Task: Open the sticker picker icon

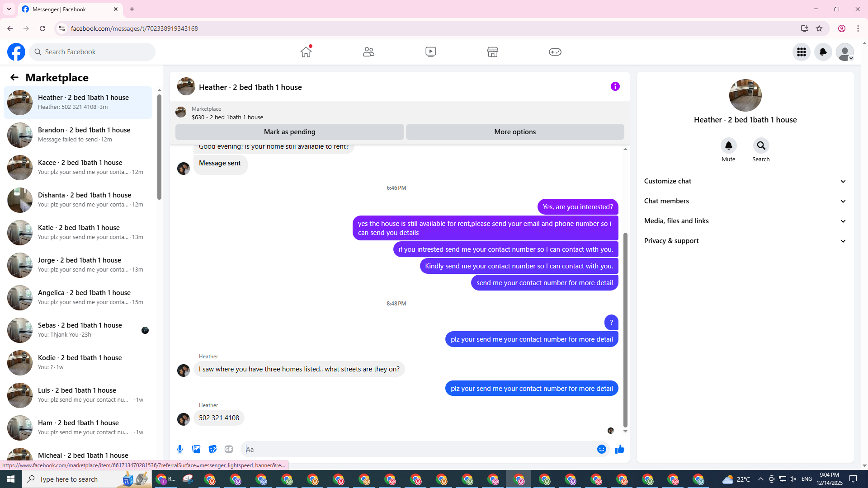Action: 212,449
